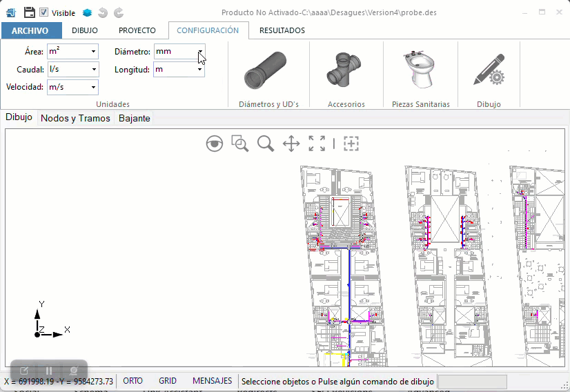Switch to the RESULTADOS ribbon tab
Viewport: 570px width, 392px height.
pos(282,30)
